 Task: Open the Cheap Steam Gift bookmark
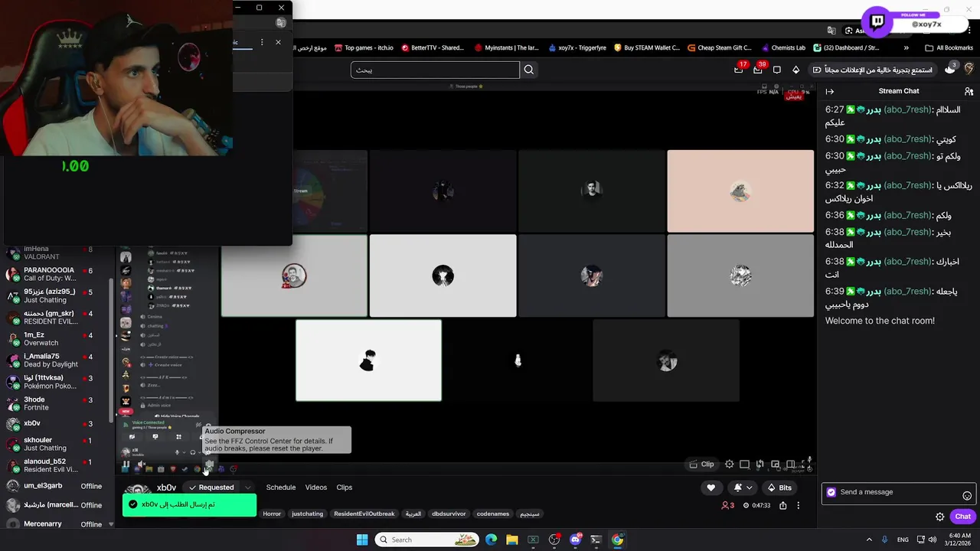tap(720, 47)
